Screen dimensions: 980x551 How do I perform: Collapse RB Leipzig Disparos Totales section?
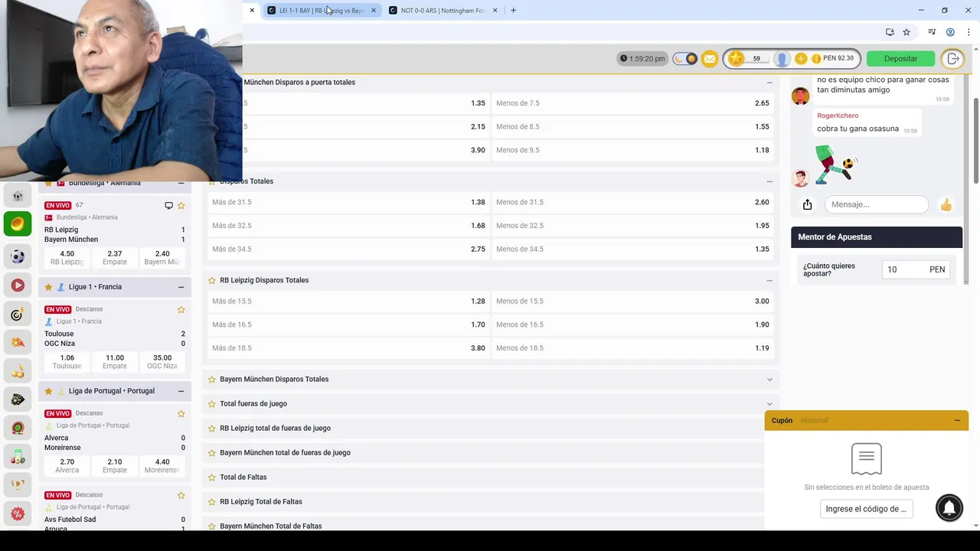[x=769, y=280]
